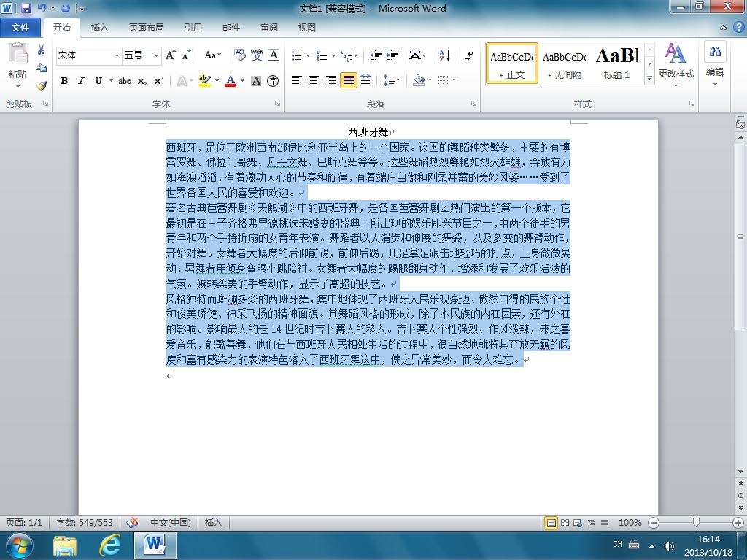Apply the 正文 style
This screenshot has height=560, width=747.
(x=512, y=63)
